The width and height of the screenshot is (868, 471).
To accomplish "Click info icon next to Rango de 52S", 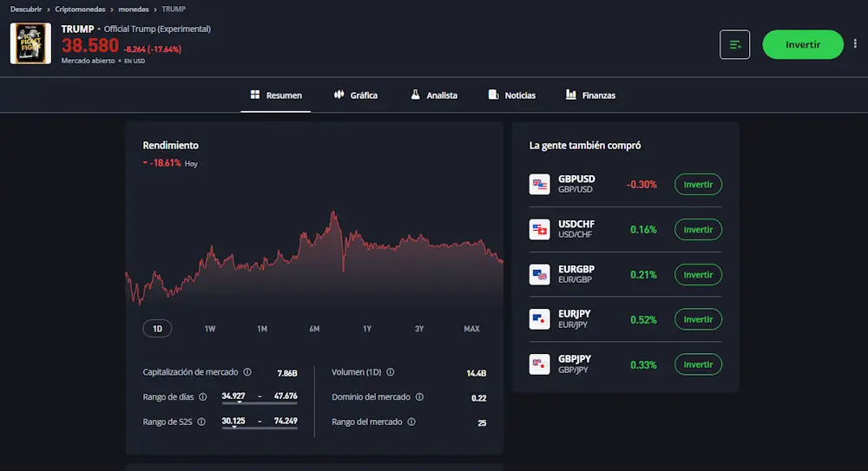I will pos(201,422).
